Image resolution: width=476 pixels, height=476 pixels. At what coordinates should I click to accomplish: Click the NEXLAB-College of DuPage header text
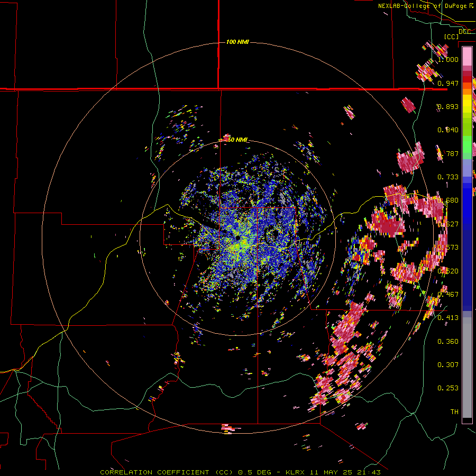(426, 6)
